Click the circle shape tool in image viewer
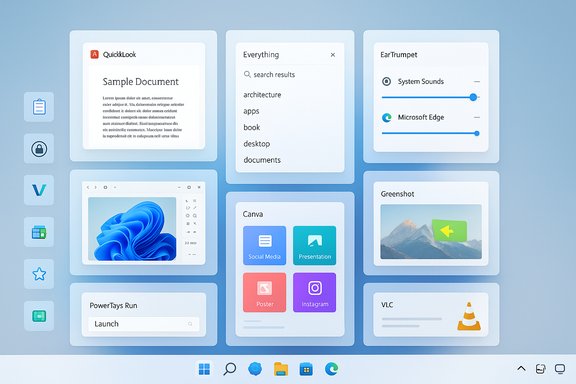Image resolution: width=576 pixels, height=384 pixels. (187, 216)
